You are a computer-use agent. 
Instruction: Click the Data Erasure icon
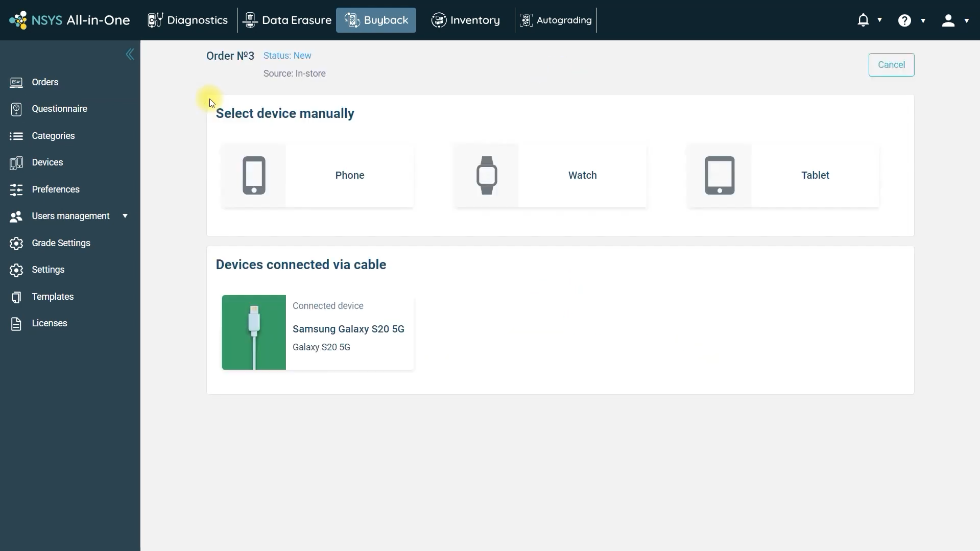(250, 20)
